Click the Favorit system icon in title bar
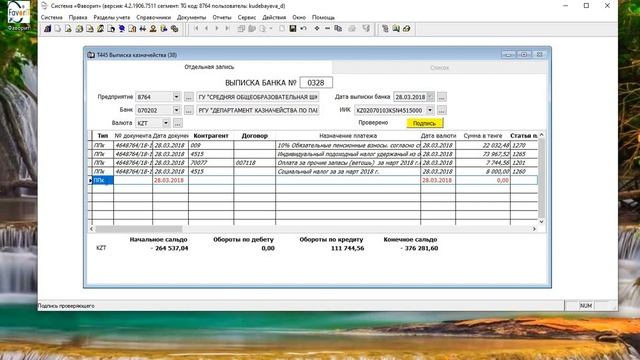This screenshot has height=360, width=640. click(44, 6)
